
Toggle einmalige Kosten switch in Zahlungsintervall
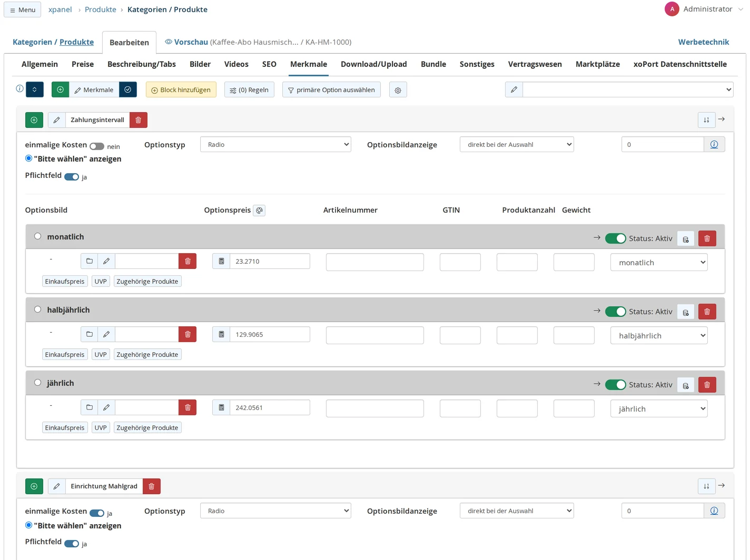[x=97, y=146]
